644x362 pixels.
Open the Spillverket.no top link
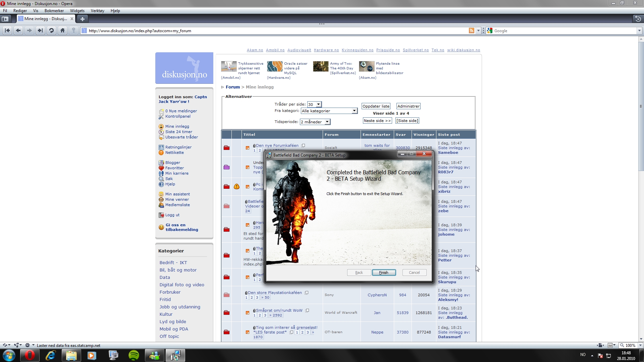(416, 50)
